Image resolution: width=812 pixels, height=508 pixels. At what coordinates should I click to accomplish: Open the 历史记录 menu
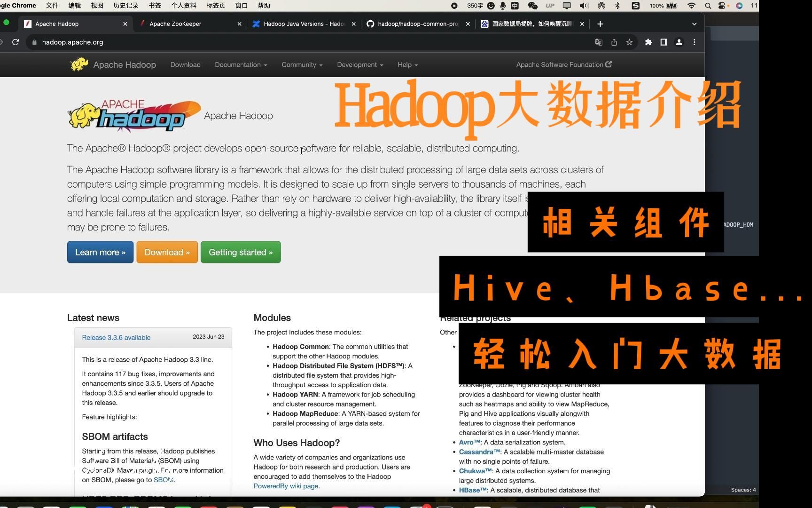click(x=126, y=6)
